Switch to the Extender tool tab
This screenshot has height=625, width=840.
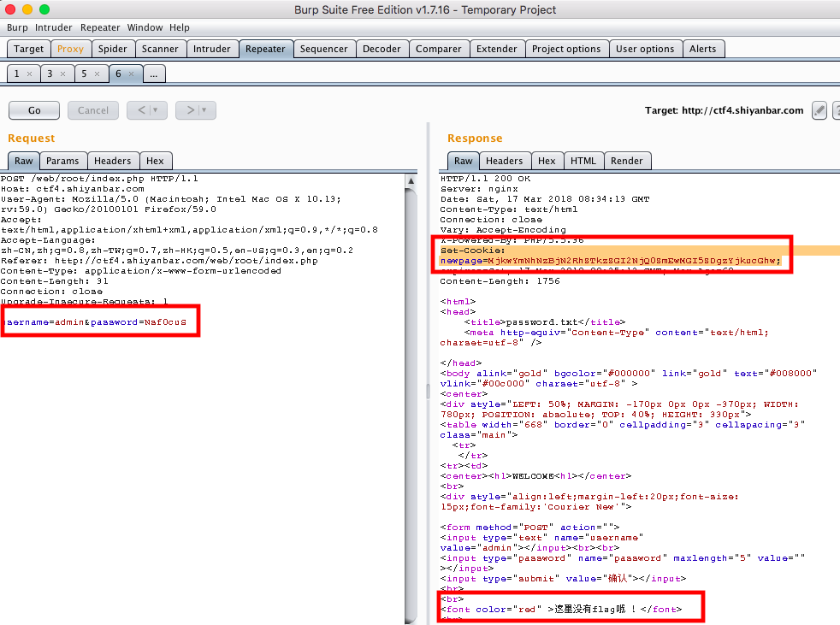coord(497,49)
